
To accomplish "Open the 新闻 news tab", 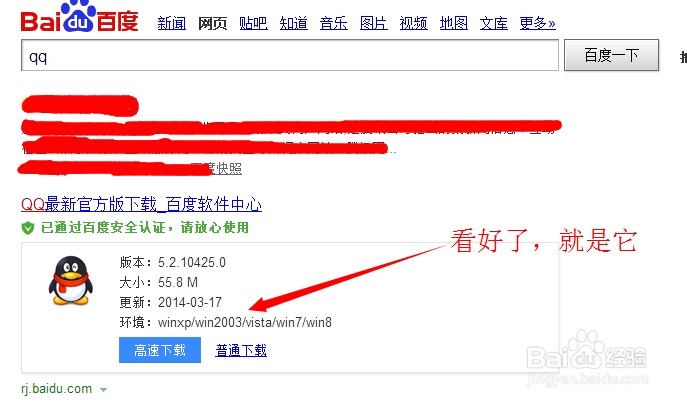I will 172,23.
